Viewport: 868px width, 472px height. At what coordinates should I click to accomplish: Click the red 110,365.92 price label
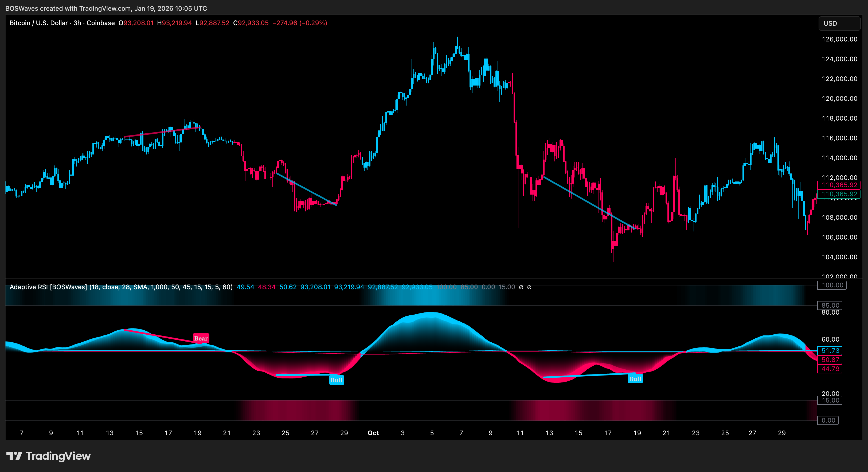(x=839, y=185)
